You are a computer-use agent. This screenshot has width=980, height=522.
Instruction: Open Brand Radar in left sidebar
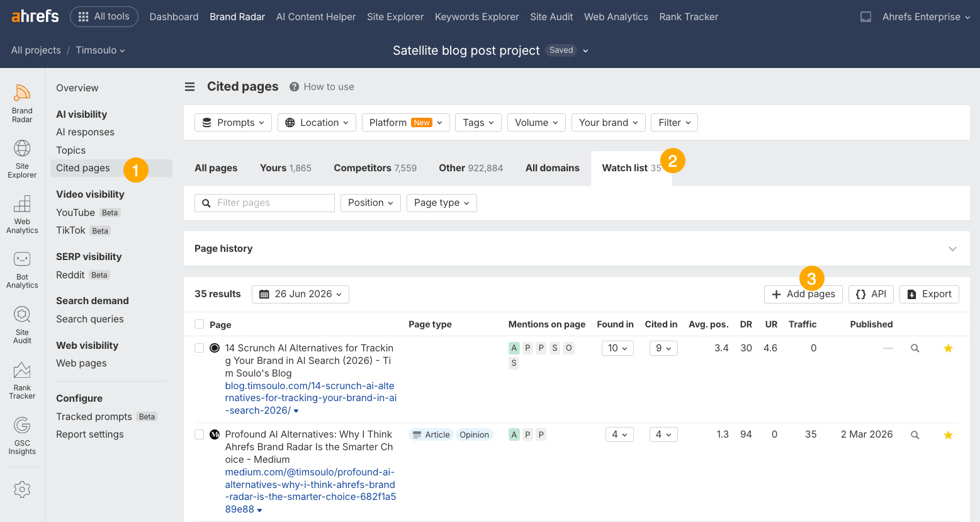point(22,104)
